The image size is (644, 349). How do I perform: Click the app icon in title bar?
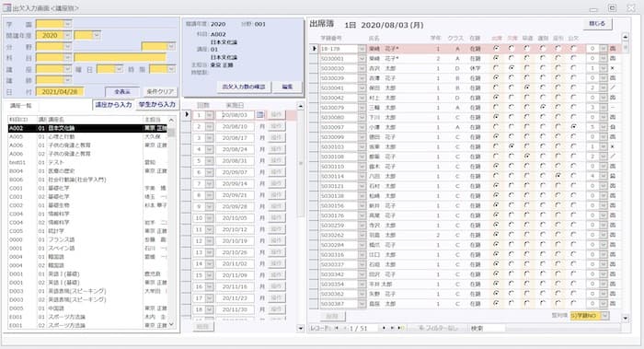pyautogui.click(x=7, y=7)
